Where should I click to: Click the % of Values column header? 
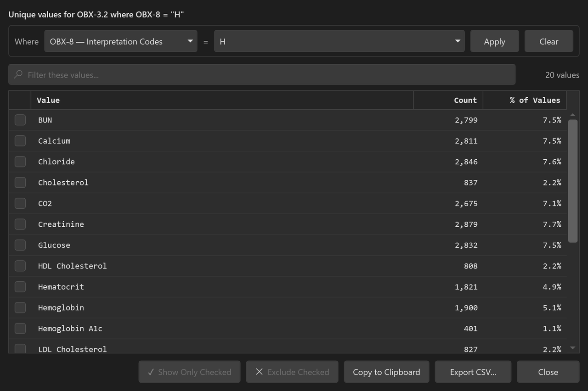coord(525,100)
